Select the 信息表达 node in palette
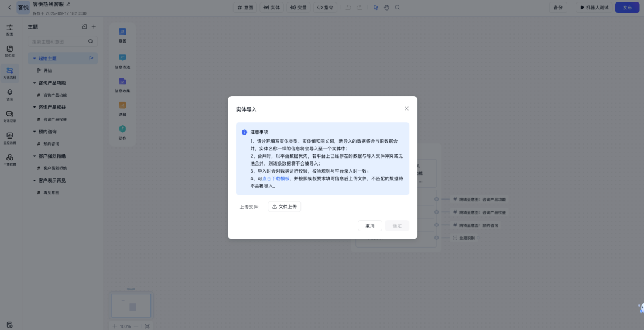 point(122,61)
